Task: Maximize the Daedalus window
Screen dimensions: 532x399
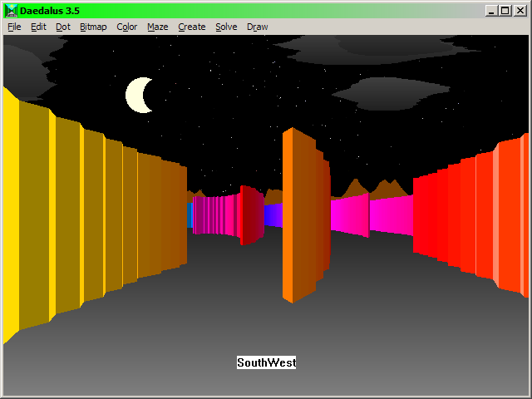Action: click(x=505, y=10)
